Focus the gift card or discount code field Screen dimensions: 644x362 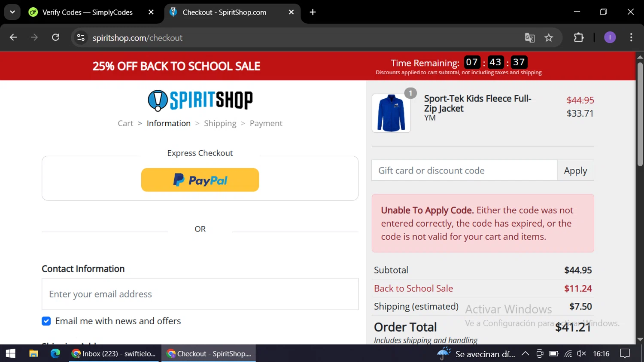click(x=464, y=170)
